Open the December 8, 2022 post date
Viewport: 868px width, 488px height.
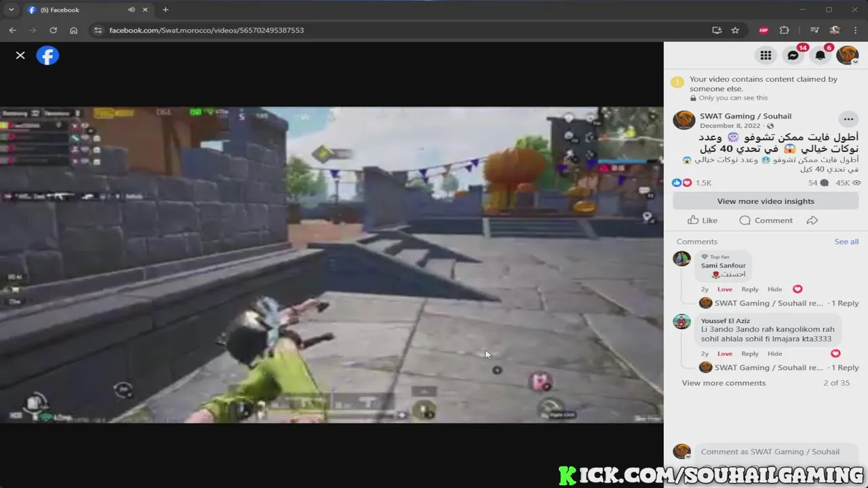coord(732,126)
